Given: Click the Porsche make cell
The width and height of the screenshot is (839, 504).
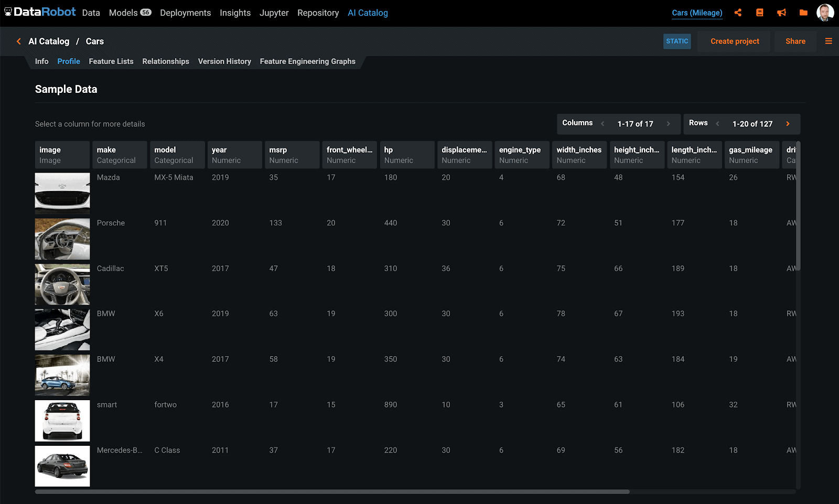Looking at the screenshot, I should [x=111, y=223].
